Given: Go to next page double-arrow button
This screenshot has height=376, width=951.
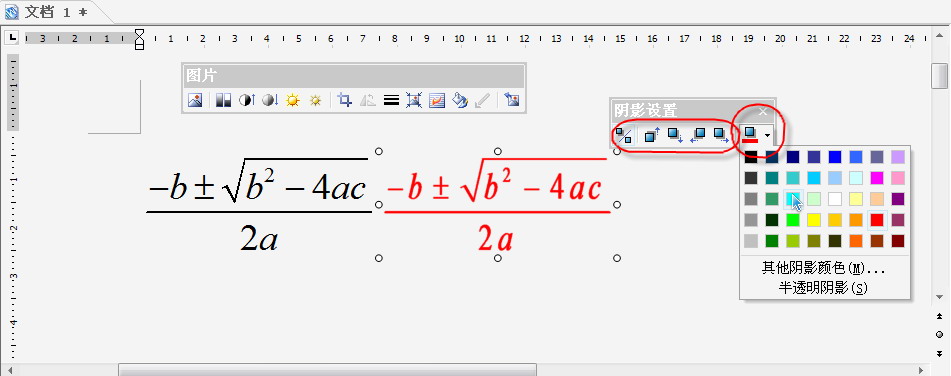Looking at the screenshot, I should [939, 354].
